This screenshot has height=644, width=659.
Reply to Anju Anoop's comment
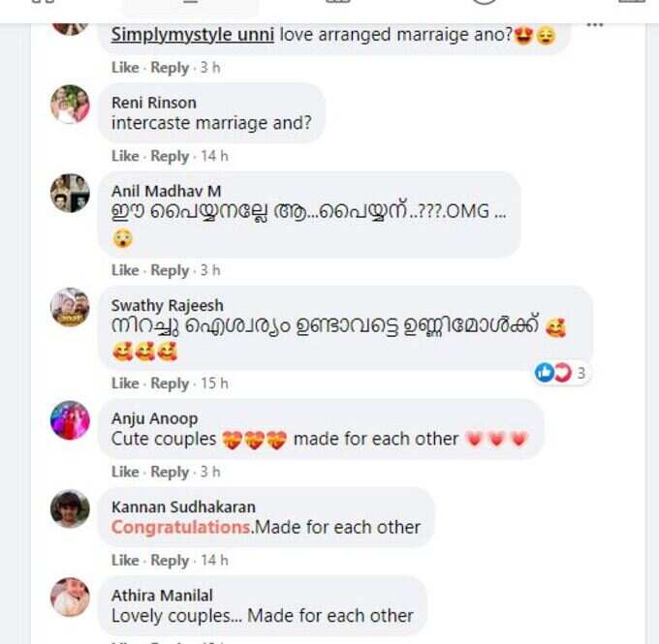tap(170, 473)
